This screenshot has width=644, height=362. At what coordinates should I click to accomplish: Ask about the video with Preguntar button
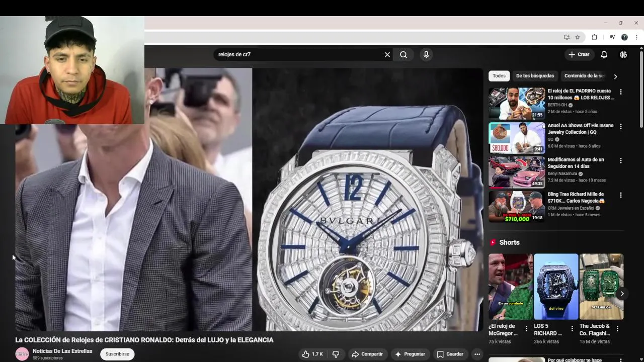[410, 354]
